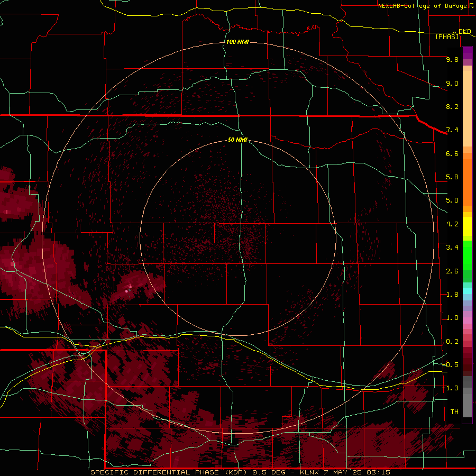
Task: Pick the pink segment of the color scale
Action: pyautogui.click(x=467, y=321)
